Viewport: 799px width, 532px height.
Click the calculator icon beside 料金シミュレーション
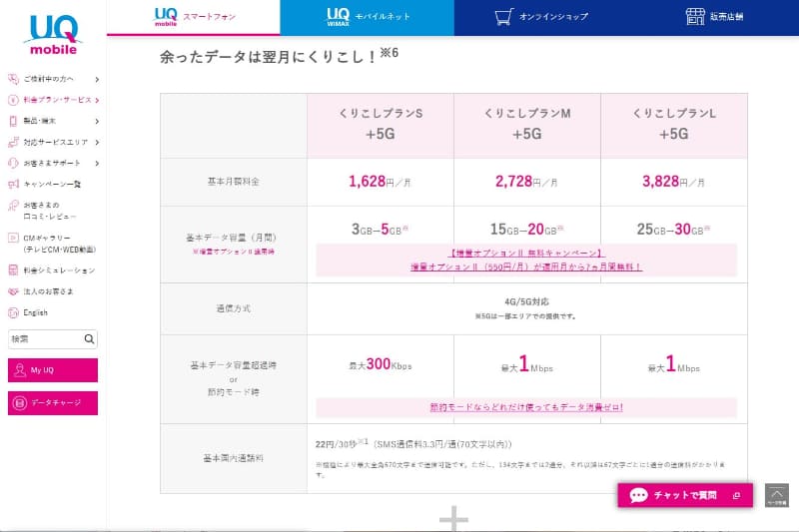(13, 270)
